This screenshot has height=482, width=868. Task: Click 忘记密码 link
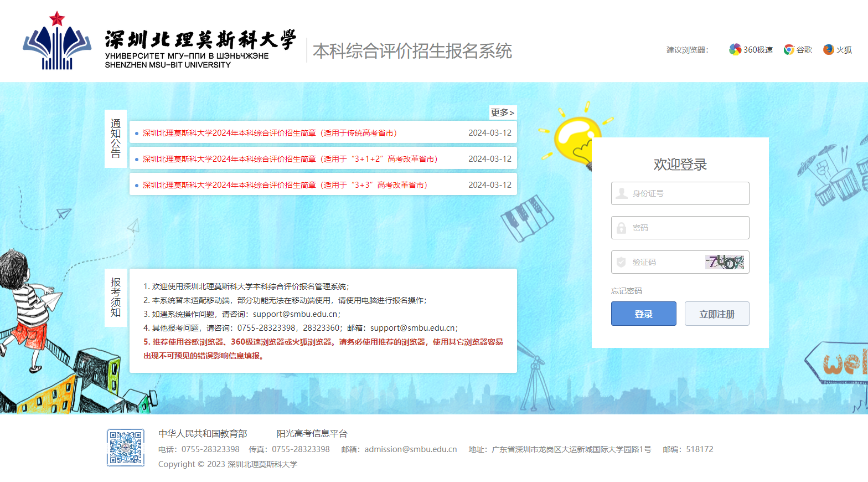pos(627,291)
